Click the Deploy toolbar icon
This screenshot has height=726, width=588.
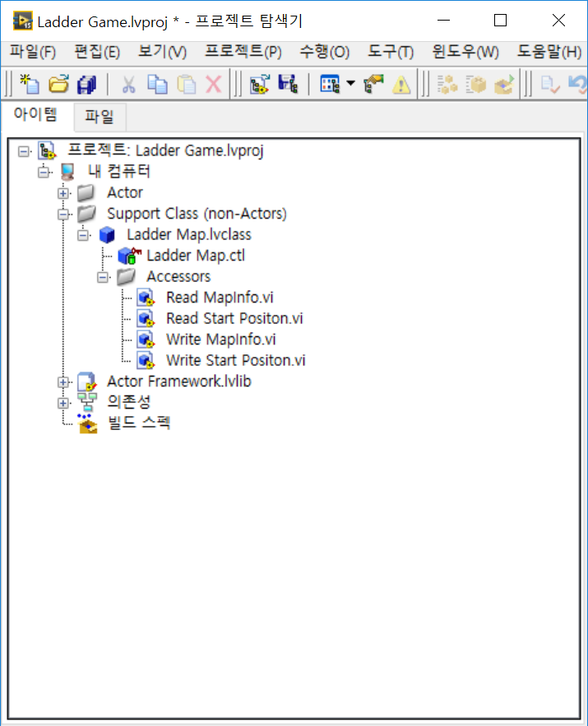[x=505, y=84]
